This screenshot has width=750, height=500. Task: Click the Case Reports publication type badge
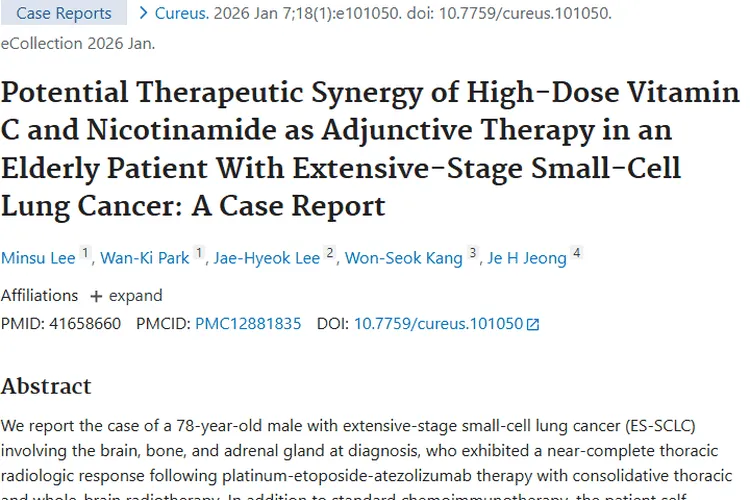coord(64,13)
